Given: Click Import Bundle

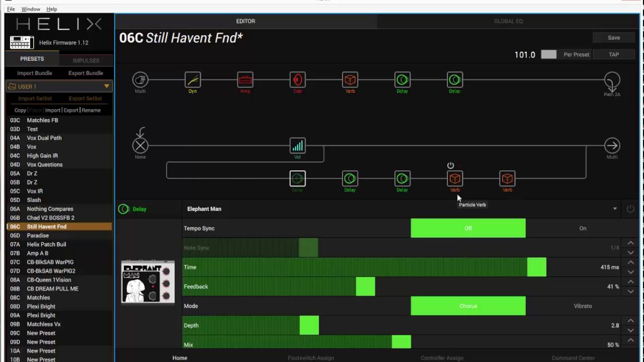Looking at the screenshot, I should pyautogui.click(x=34, y=73).
